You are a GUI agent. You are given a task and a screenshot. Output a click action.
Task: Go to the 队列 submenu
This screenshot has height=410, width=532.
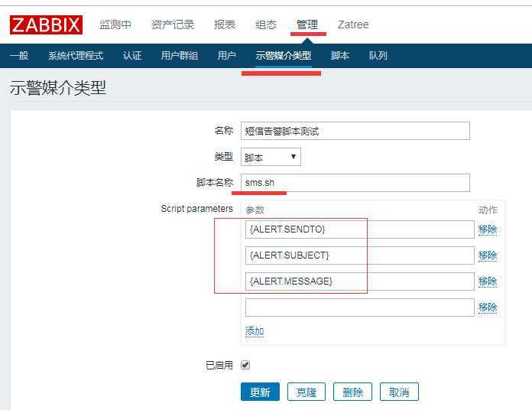coord(378,55)
